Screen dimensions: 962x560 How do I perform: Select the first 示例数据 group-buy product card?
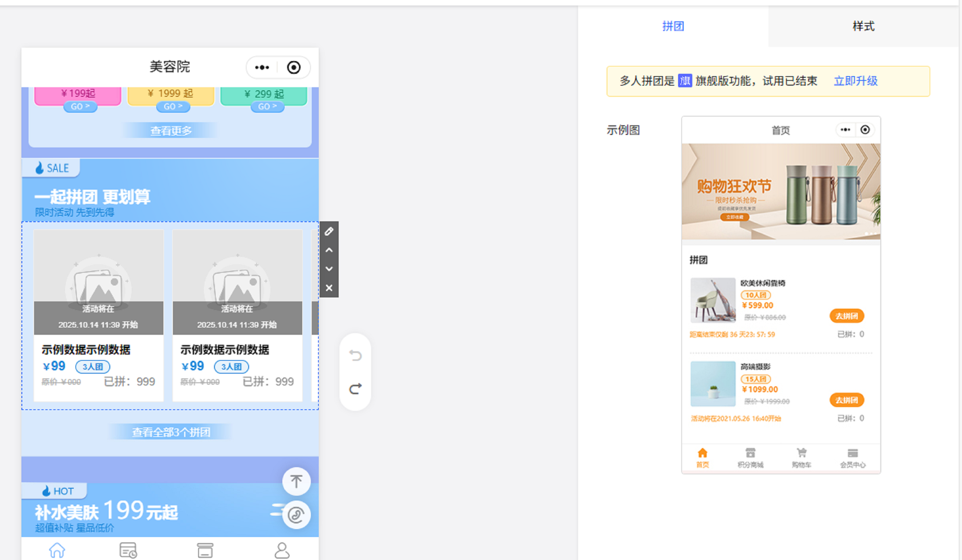coord(98,315)
